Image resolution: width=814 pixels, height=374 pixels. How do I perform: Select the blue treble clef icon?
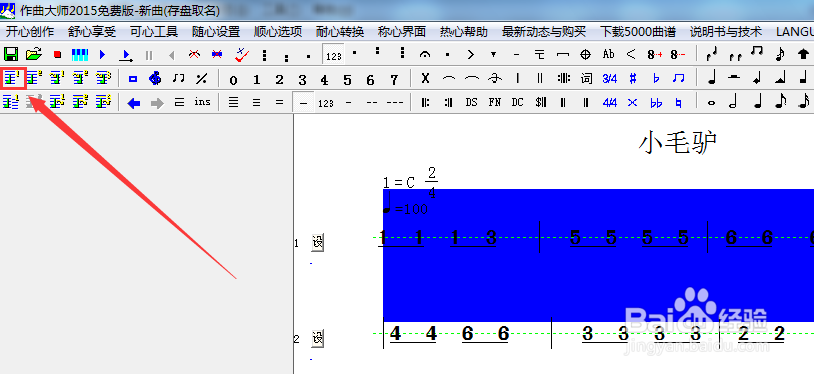[155, 78]
